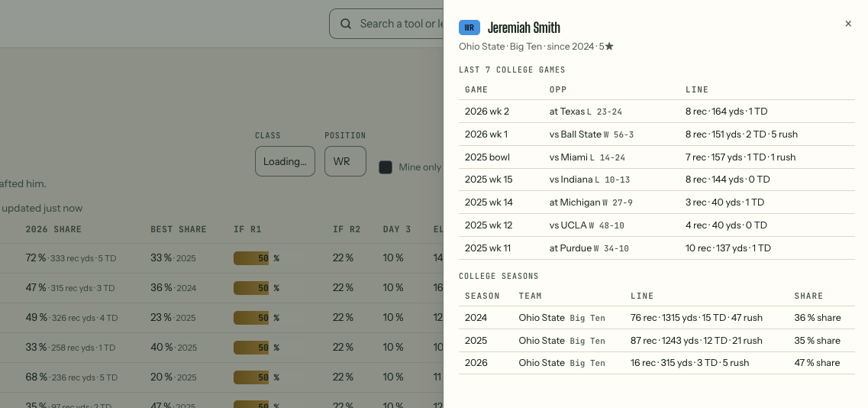Select the 2025 wk 15 game row
Screen dimensions: 868x408
click(x=657, y=180)
